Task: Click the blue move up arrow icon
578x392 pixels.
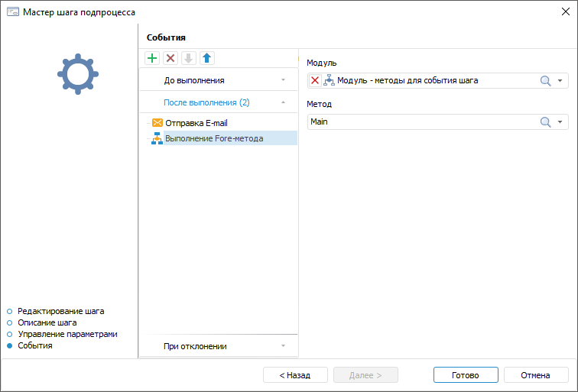Action: coord(206,58)
